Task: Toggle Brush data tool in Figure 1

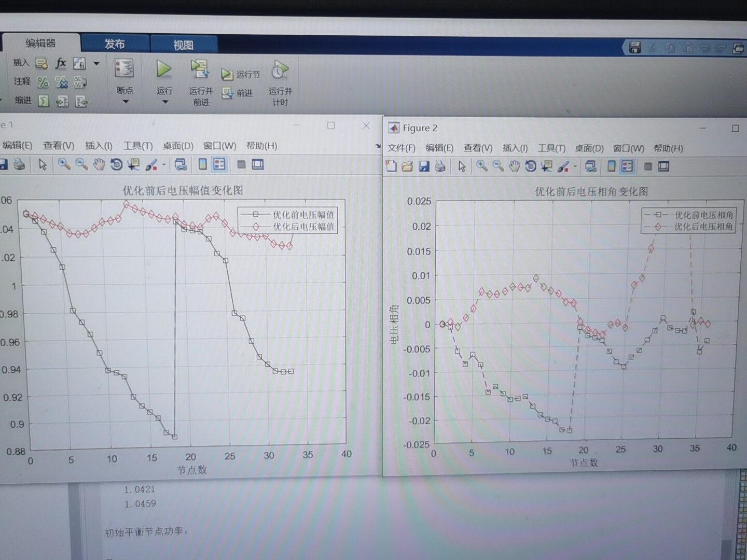Action: (x=151, y=164)
